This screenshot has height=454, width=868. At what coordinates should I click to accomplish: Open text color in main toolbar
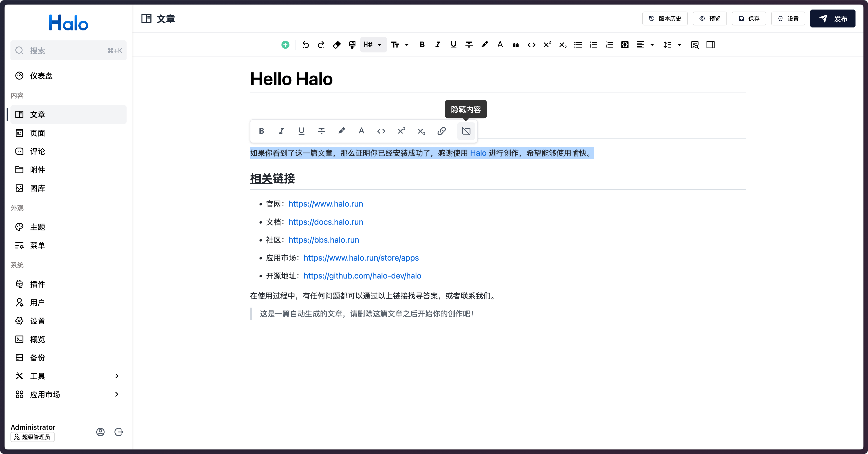pos(500,45)
